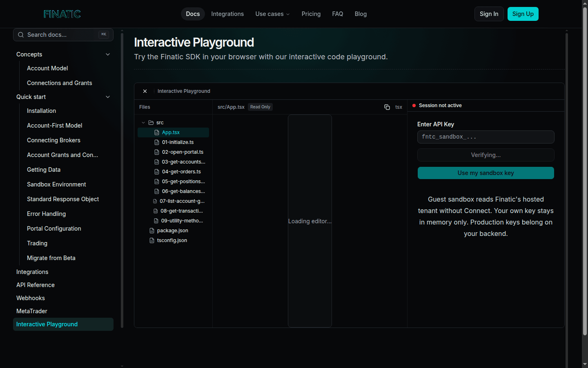
Task: Click the Sign Up button
Action: click(x=523, y=14)
